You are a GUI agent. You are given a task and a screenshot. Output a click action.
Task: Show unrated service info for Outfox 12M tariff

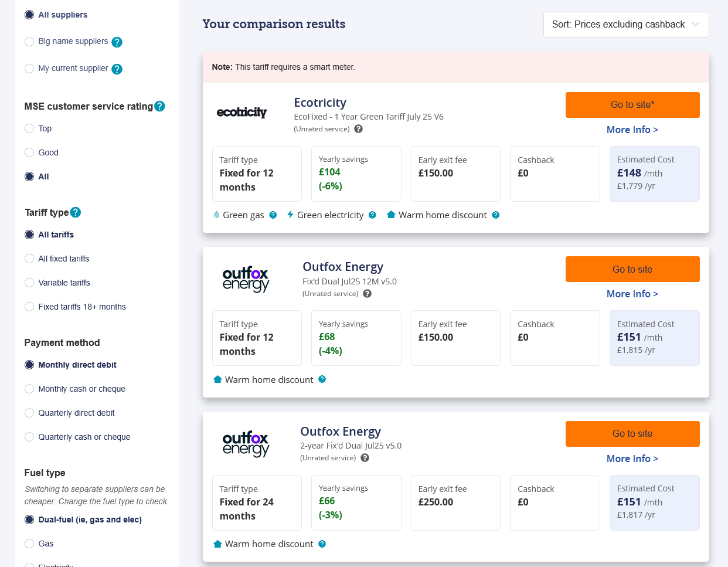tap(367, 294)
